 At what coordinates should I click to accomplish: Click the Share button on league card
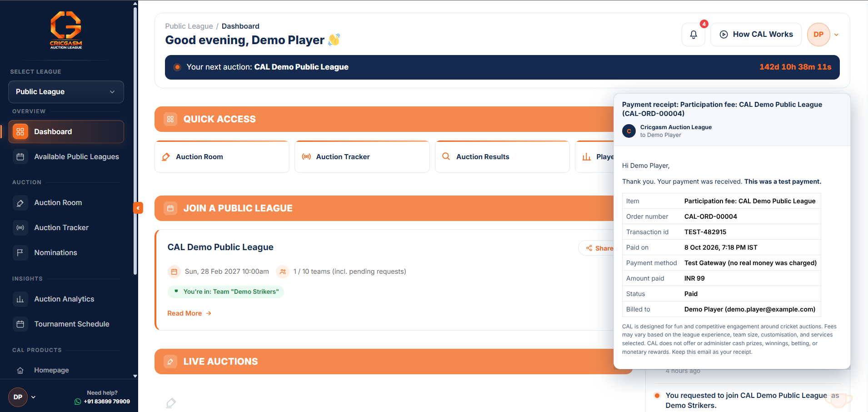597,248
